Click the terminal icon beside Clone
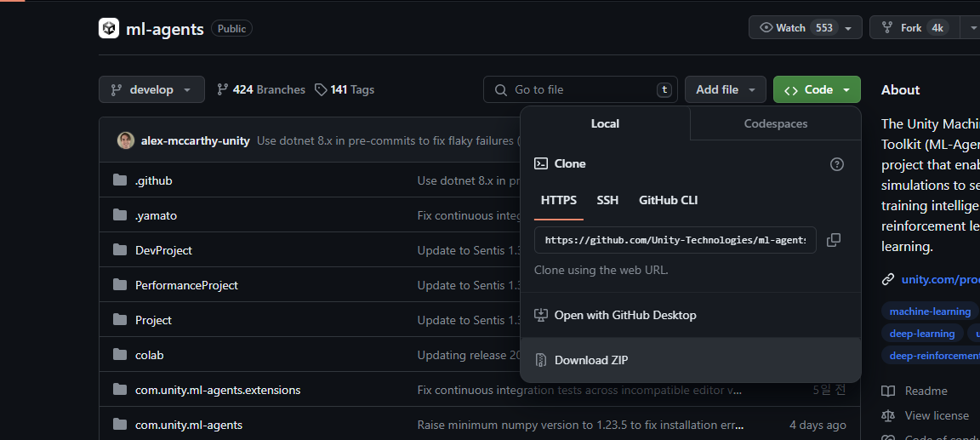Screen dimensions: 980x440 tap(541, 163)
